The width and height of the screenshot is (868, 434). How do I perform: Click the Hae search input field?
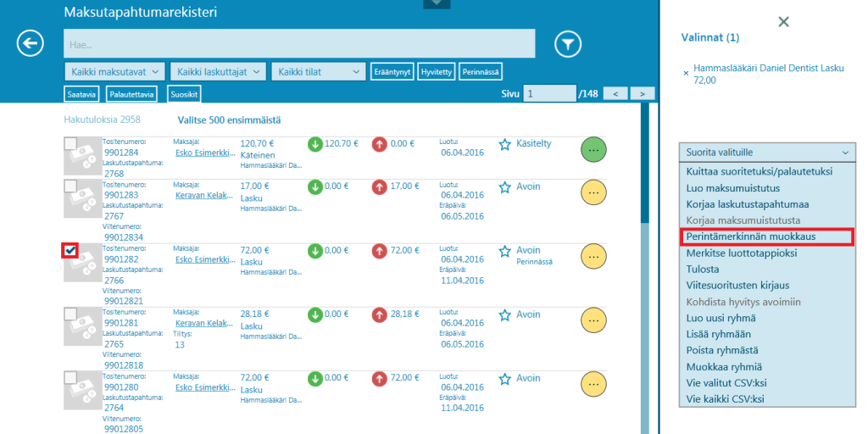coord(298,43)
